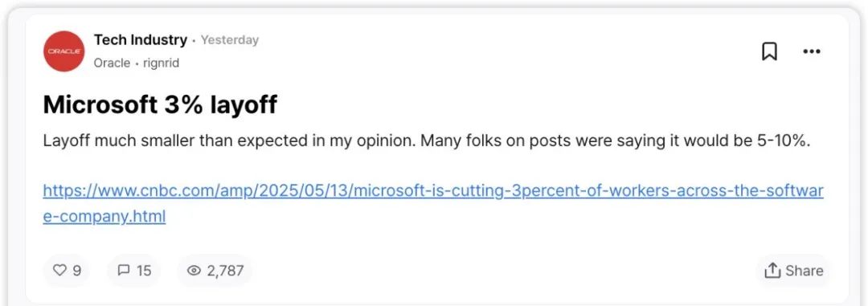Click the like count number 9
This screenshot has width=868, height=306.
[x=77, y=271]
